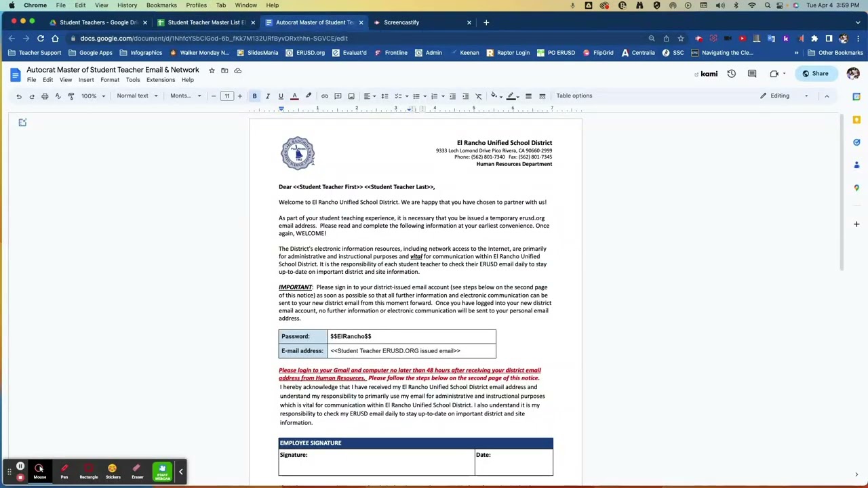The height and width of the screenshot is (488, 868).
Task: Click the font size field showing 11
Action: 226,96
